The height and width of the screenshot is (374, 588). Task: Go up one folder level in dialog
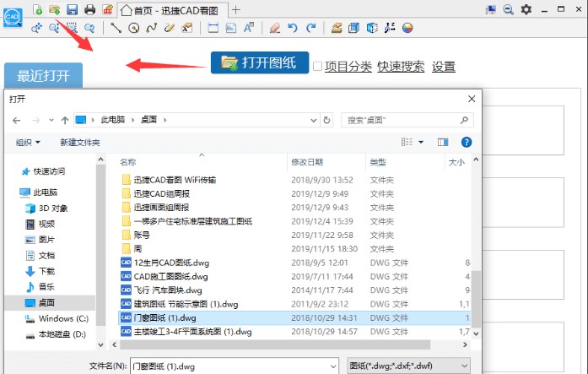(x=65, y=120)
